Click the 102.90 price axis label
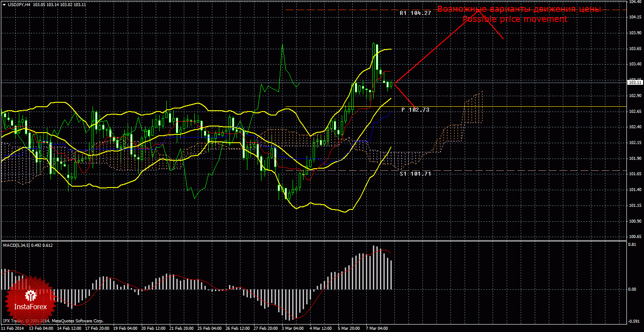The width and height of the screenshot is (644, 332). click(x=635, y=96)
